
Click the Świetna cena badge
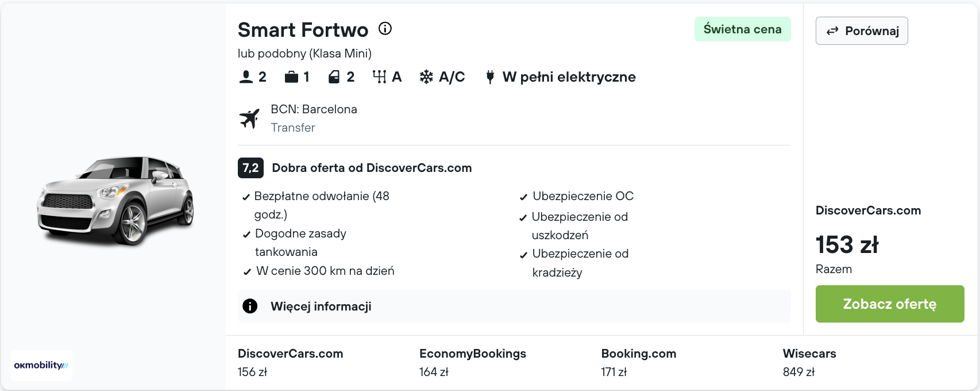pyautogui.click(x=742, y=29)
